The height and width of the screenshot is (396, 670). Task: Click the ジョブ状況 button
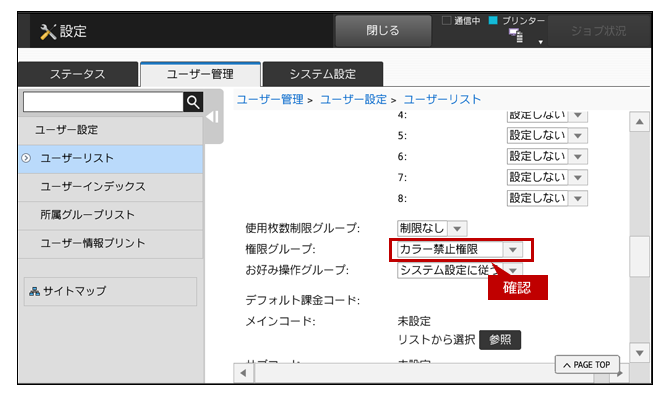598,31
